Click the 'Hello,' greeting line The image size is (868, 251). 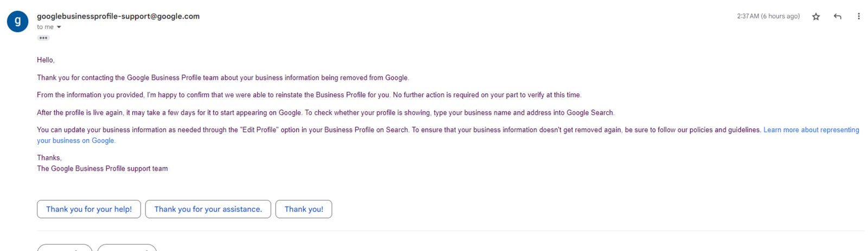point(46,60)
